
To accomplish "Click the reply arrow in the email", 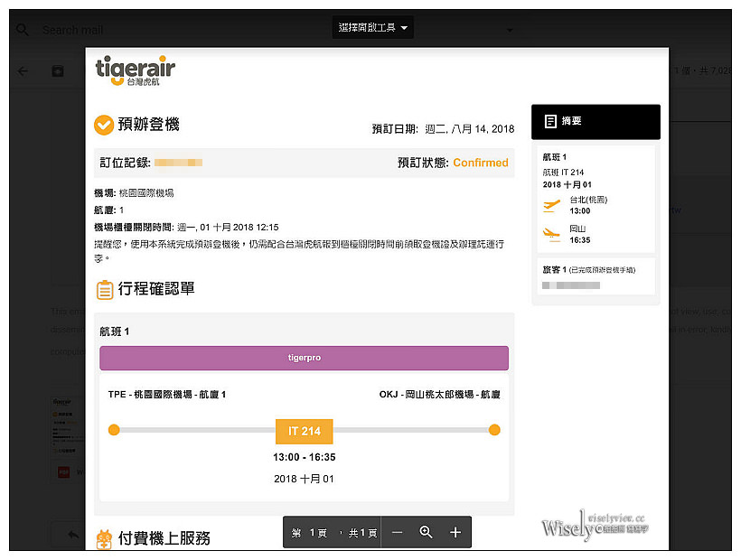I will (73, 533).
